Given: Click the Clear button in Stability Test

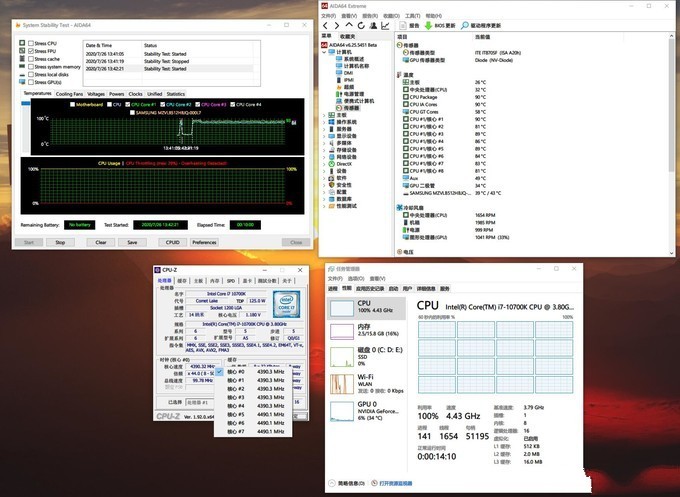Looking at the screenshot, I should point(101,242).
